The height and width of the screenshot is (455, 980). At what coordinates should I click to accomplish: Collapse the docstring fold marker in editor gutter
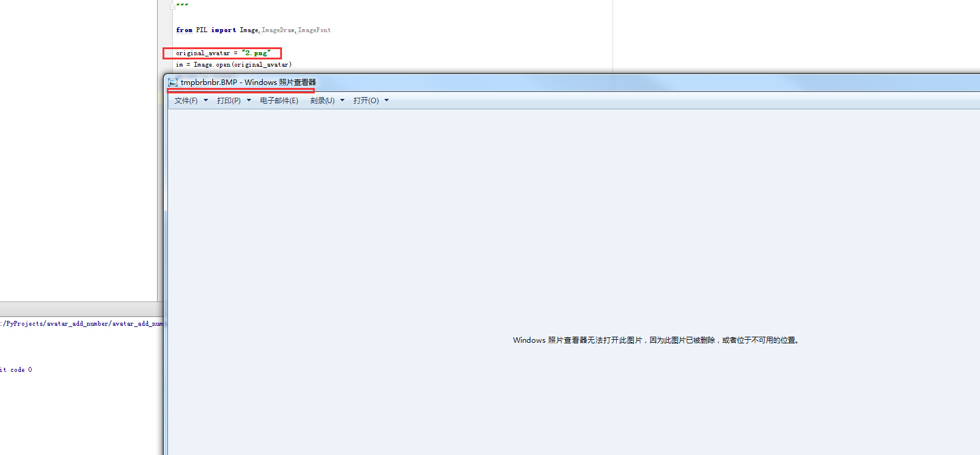point(172,7)
